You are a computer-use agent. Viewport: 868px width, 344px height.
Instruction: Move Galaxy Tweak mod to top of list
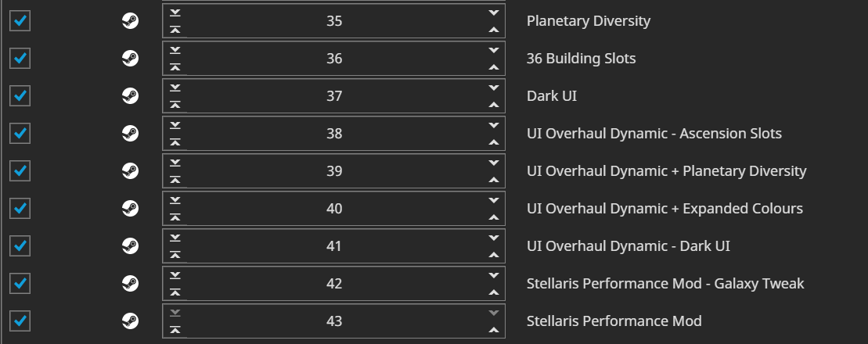[175, 292]
